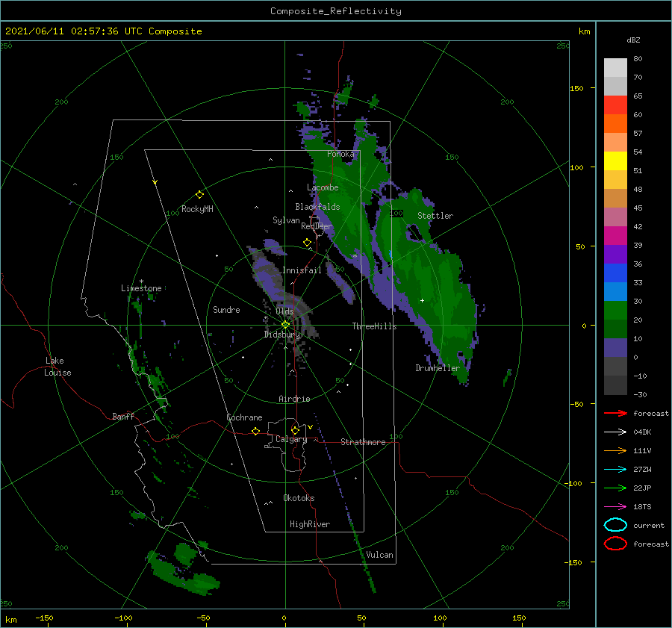
Task: Click the Sundre city label
Action: pos(226,309)
